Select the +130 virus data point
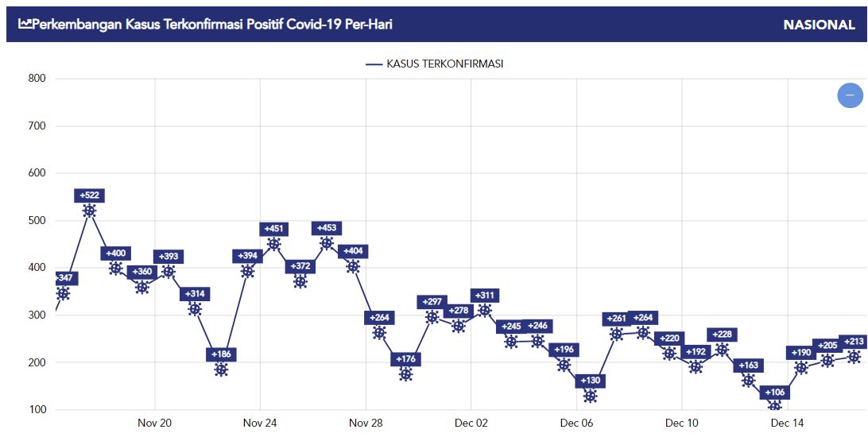Viewport: 868px width, 441px height. click(590, 397)
